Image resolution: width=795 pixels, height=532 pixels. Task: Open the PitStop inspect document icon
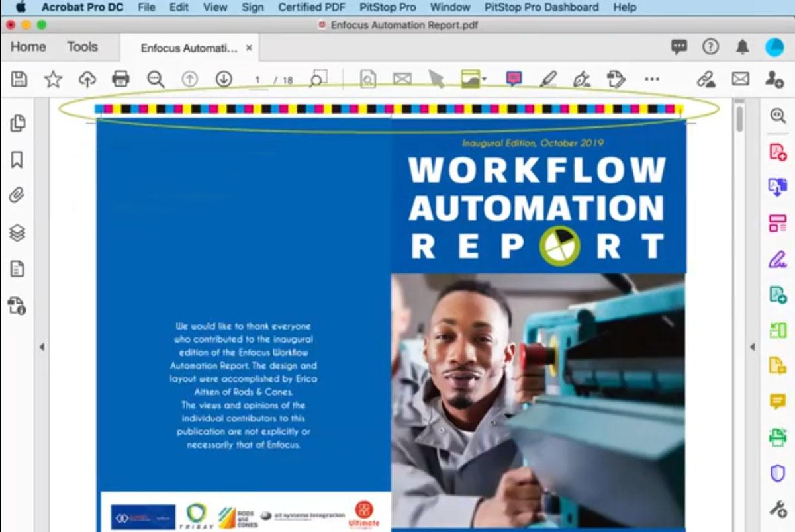368,79
